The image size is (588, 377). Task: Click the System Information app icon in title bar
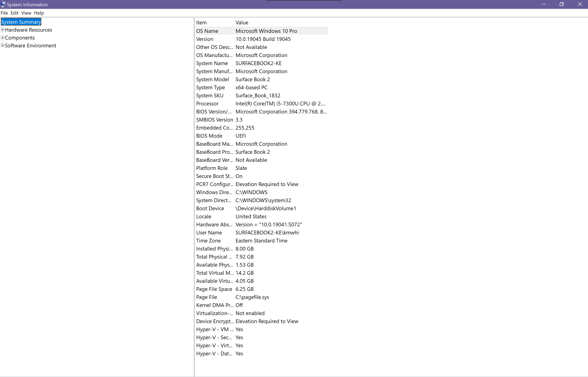click(x=3, y=4)
